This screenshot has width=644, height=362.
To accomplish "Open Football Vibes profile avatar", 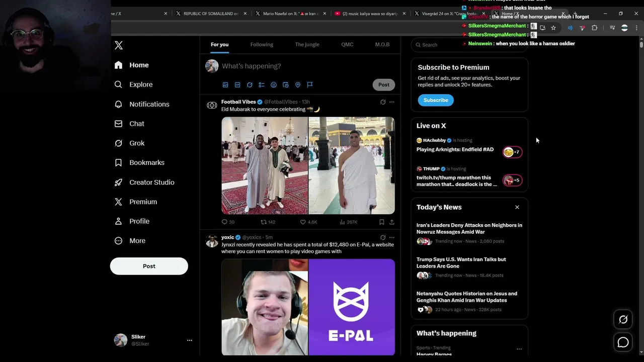I will 212,105.
